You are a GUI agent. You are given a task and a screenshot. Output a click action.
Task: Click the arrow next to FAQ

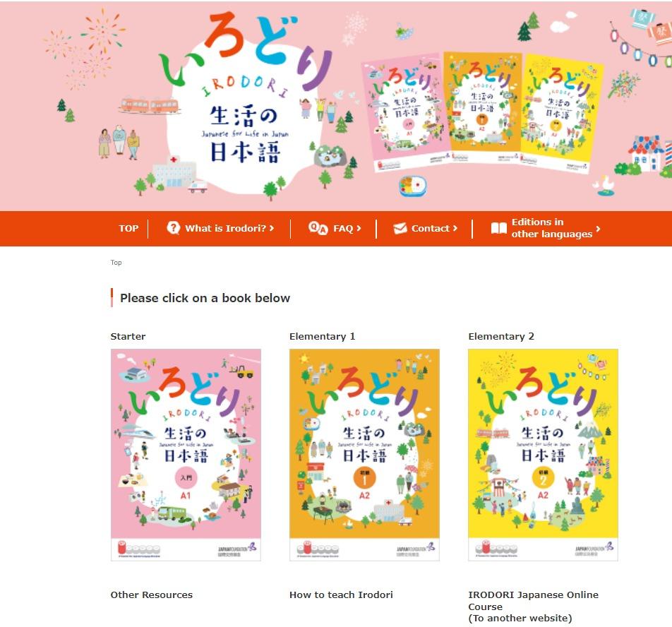[359, 229]
